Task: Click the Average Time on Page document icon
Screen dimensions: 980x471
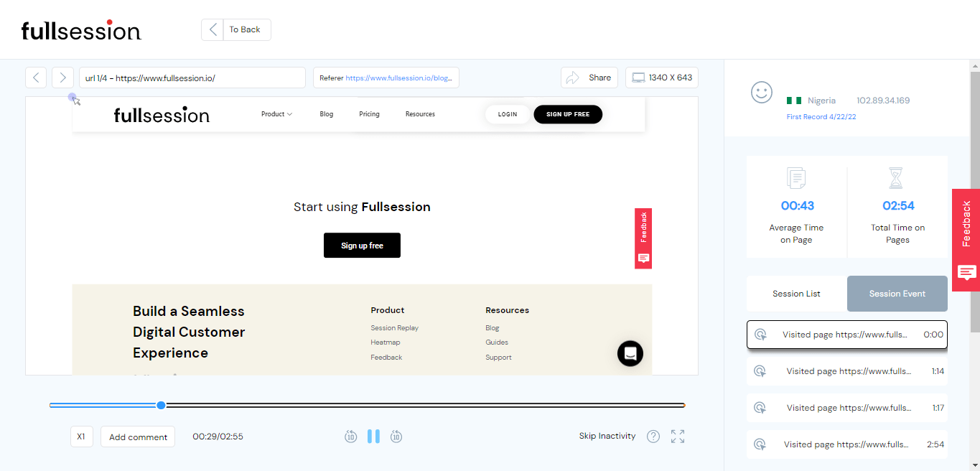Action: point(796,178)
